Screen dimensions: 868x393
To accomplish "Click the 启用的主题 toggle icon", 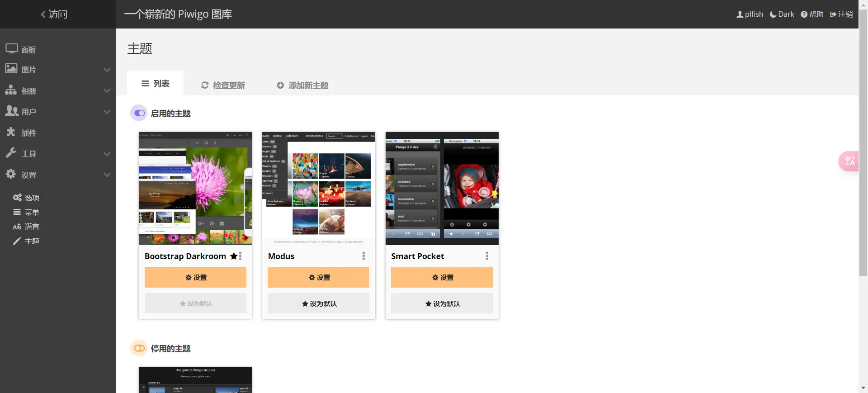I will [139, 113].
